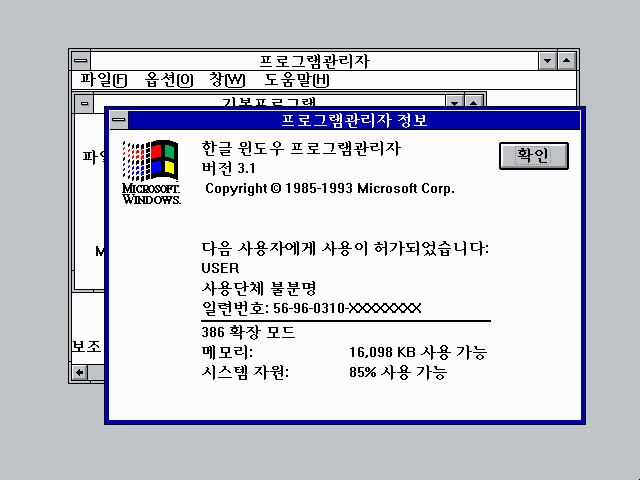Image resolution: width=640 pixels, height=480 pixels.
Task: Minimize the 기본프로그램 group window
Action: (454, 101)
